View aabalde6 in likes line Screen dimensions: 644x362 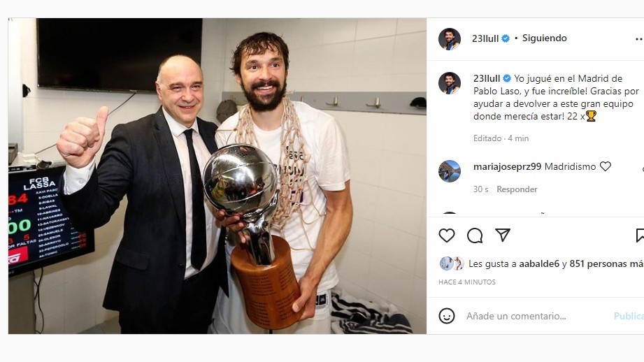pos(539,264)
